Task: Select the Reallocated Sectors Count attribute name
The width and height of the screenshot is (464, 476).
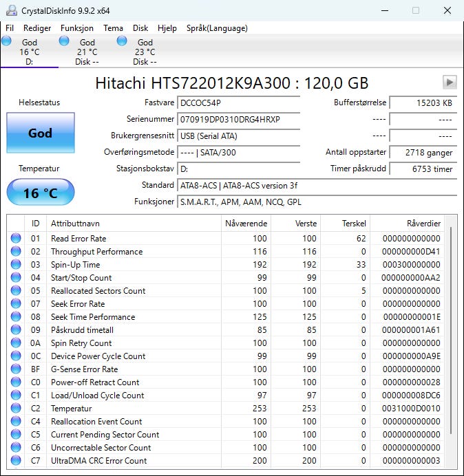Action: (98, 291)
